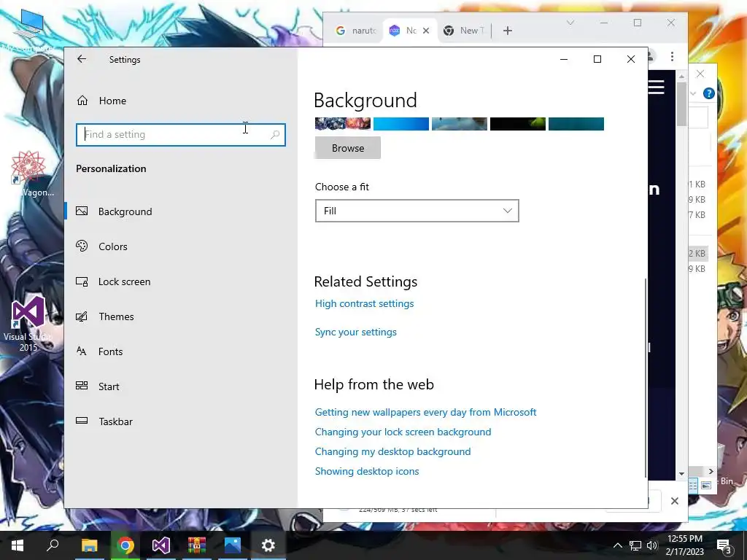This screenshot has width=747, height=560.
Task: Go back with the Settings back arrow
Action: tap(82, 59)
